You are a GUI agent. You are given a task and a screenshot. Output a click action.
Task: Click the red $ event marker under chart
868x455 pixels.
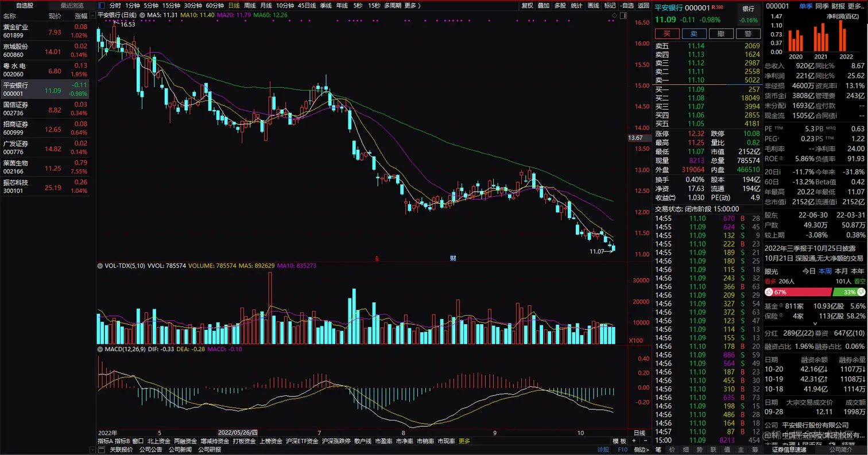pos(377,258)
